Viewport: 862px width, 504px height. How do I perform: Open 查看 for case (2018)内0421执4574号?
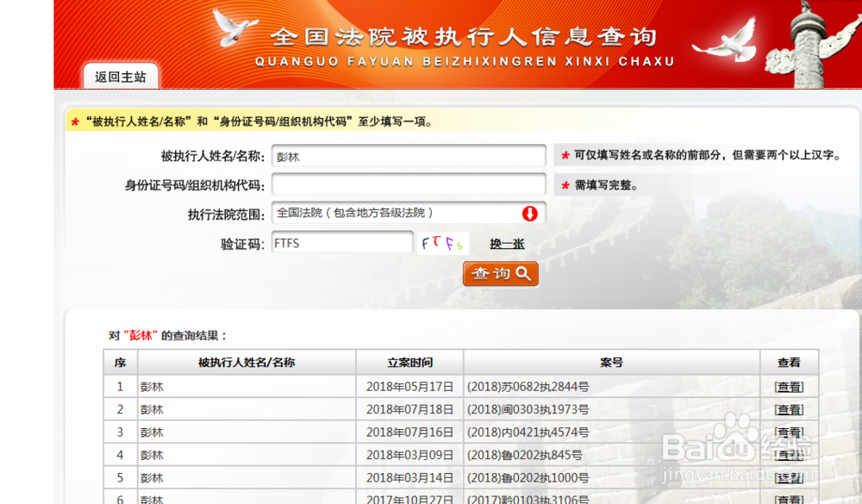788,432
